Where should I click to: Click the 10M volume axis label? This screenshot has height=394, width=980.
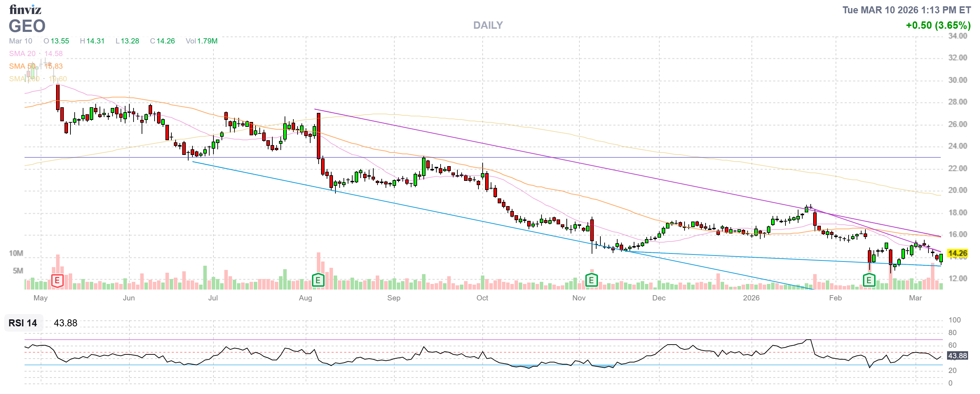click(16, 253)
